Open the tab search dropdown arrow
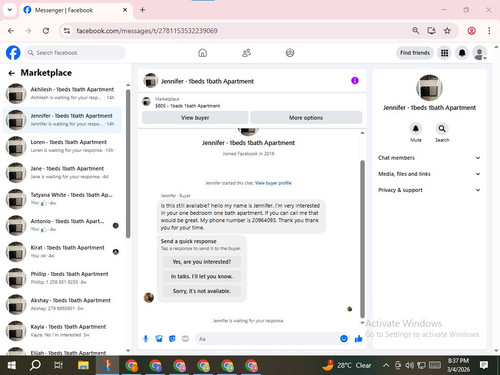 point(10,10)
